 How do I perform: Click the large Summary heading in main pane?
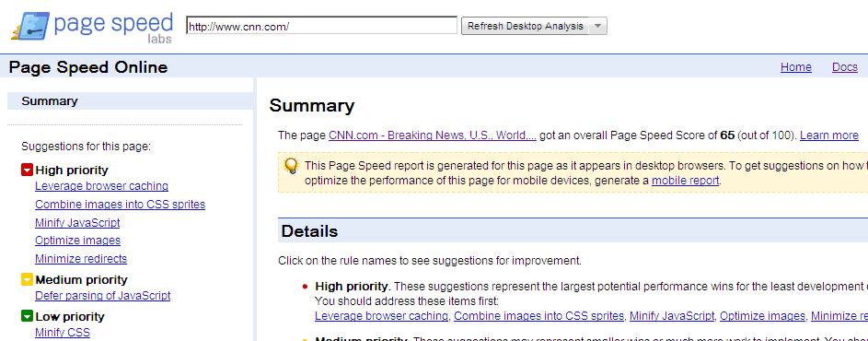tap(312, 106)
